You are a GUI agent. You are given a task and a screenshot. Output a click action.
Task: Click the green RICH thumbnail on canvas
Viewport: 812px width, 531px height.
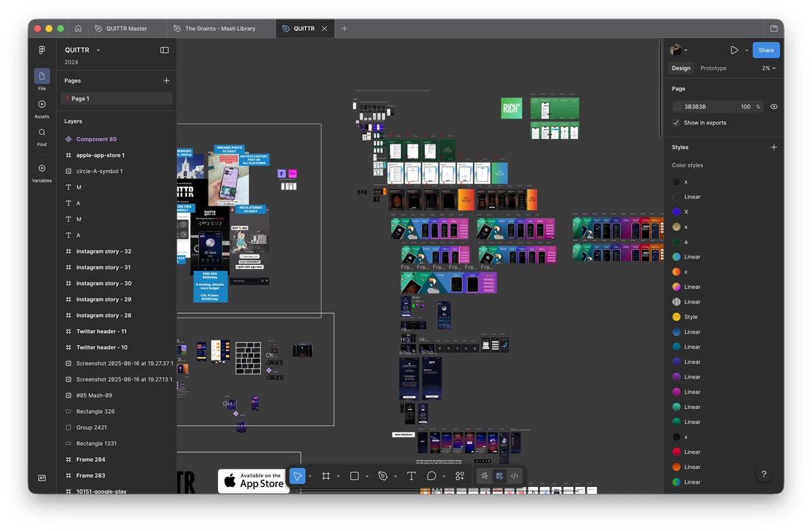click(x=512, y=108)
